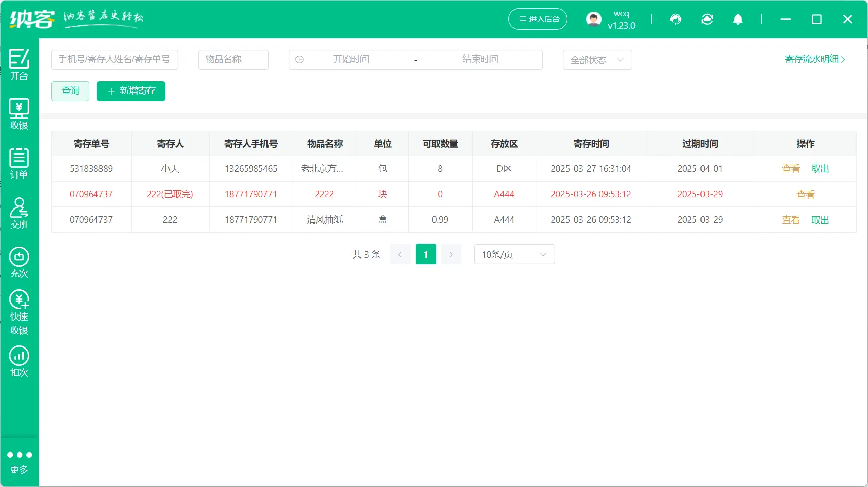Click 取出 for 小天's row
868x487 pixels.
click(820, 169)
